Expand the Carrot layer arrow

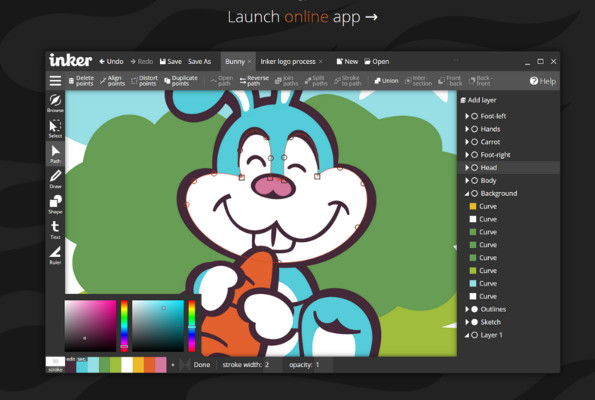[467, 142]
